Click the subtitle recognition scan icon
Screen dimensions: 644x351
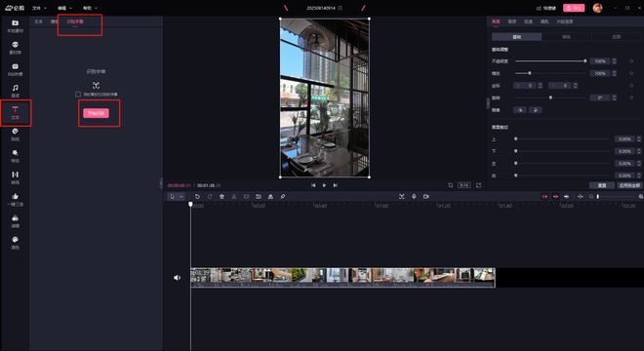coord(96,86)
